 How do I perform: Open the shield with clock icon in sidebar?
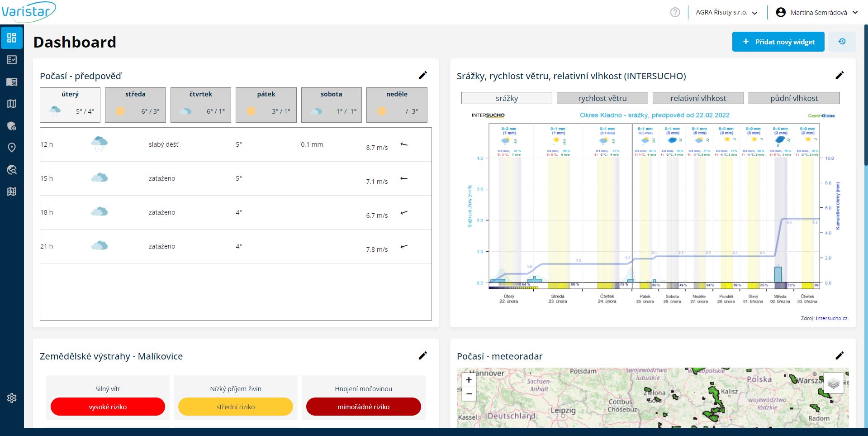pyautogui.click(x=12, y=126)
